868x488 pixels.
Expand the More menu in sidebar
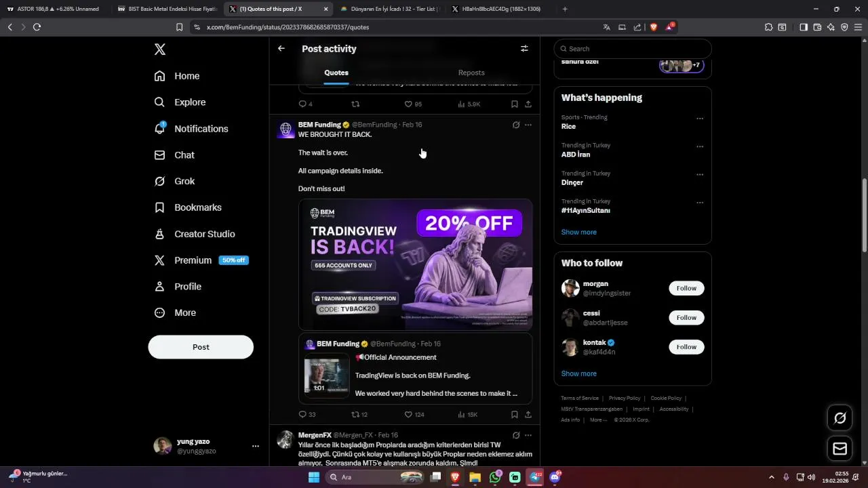tap(175, 312)
